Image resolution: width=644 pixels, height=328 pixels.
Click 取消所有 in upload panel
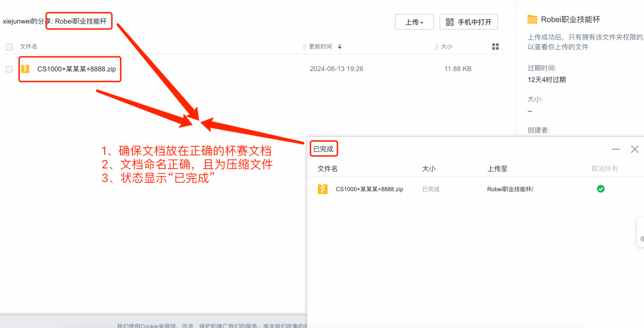click(x=604, y=169)
